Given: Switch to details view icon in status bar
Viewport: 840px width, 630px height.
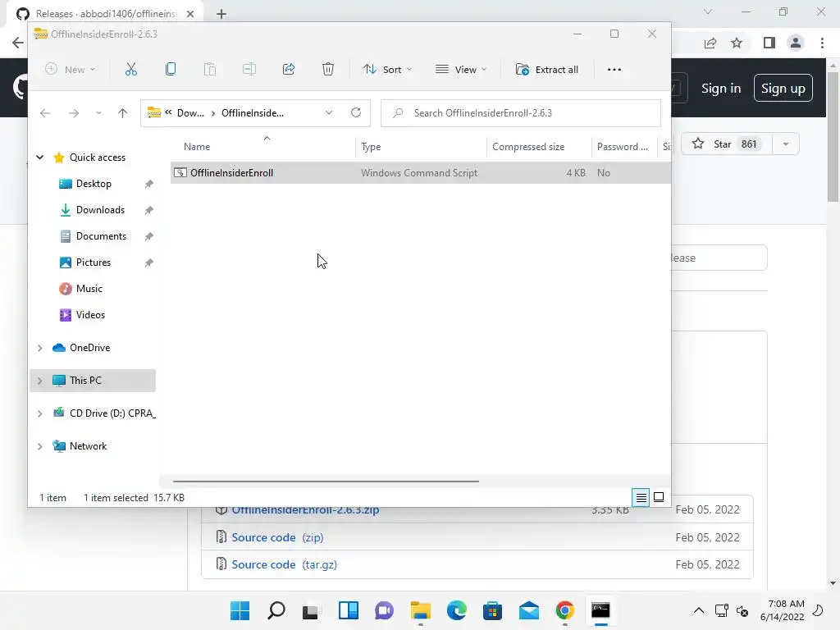Looking at the screenshot, I should pos(641,498).
